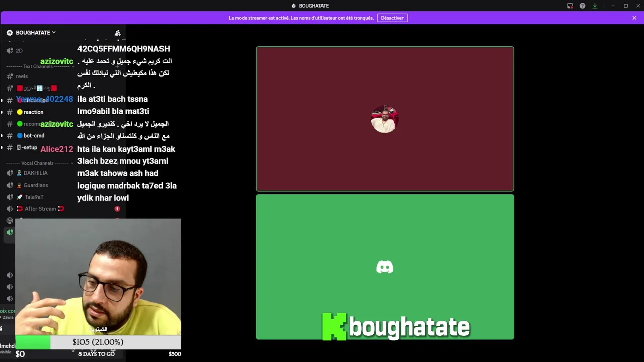Dismiss the purple streamer mode banner
This screenshot has width=644, height=362.
pyautogui.click(x=634, y=18)
